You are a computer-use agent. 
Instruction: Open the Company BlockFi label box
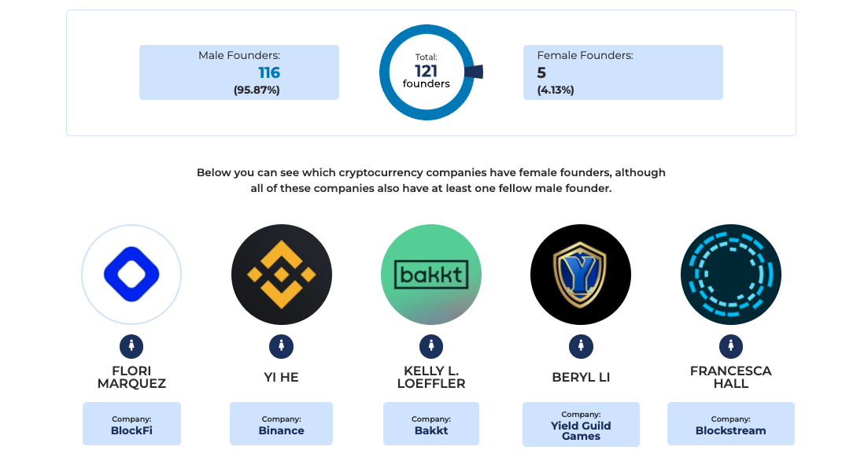coord(131,424)
